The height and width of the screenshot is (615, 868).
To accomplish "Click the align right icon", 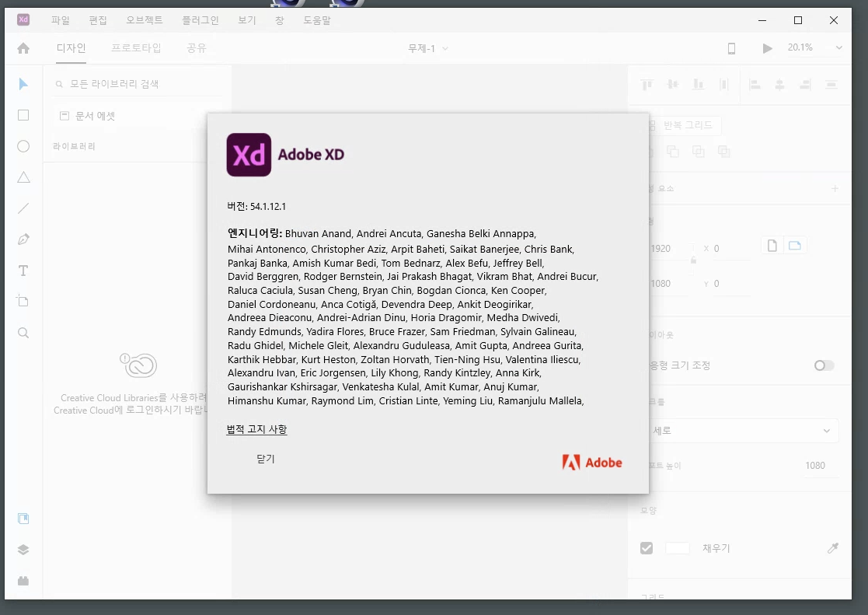I will click(x=806, y=84).
